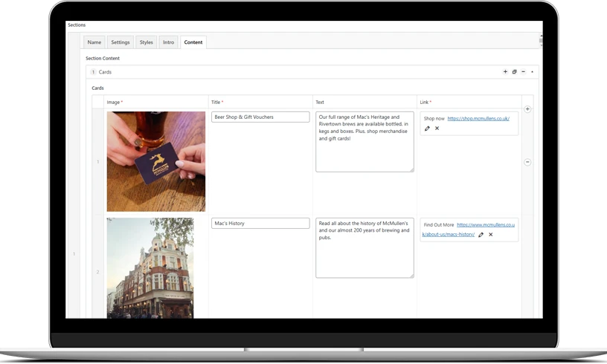Duplicate the Cards layout
Viewport: 607px width, 364px height.
click(514, 72)
